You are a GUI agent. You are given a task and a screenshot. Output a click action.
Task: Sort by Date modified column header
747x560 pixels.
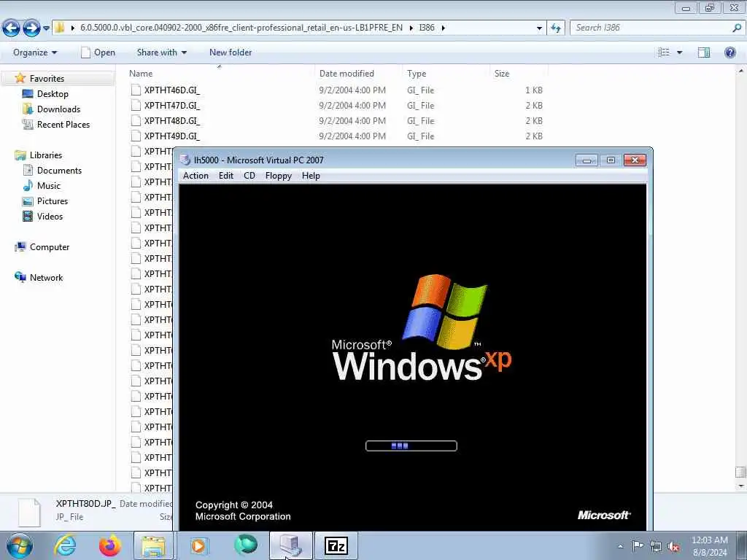347,74
